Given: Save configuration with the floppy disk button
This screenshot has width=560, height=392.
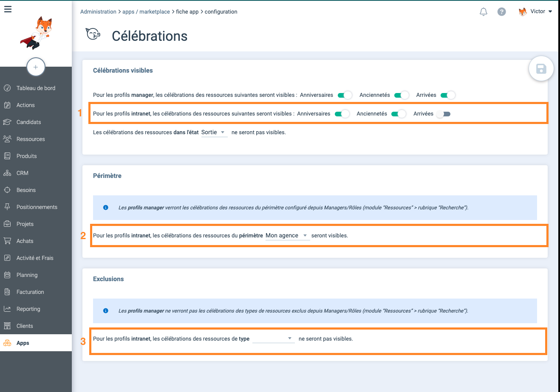Looking at the screenshot, I should [541, 69].
